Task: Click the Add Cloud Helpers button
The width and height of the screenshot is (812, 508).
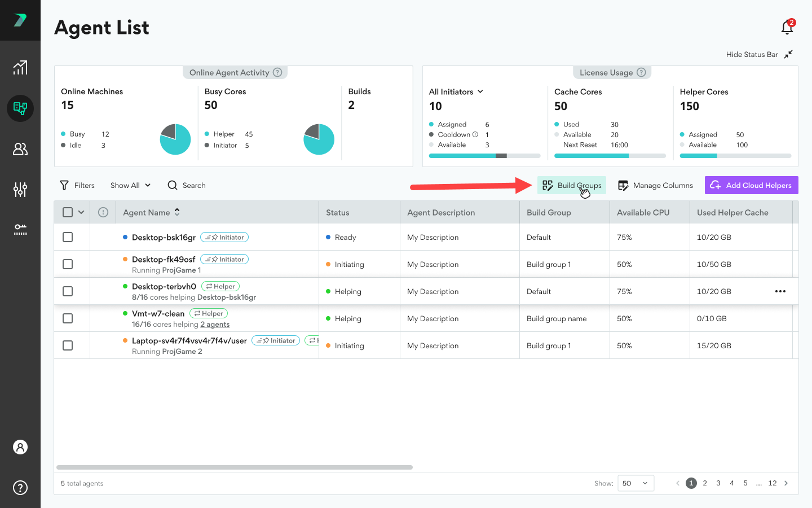Action: click(751, 185)
